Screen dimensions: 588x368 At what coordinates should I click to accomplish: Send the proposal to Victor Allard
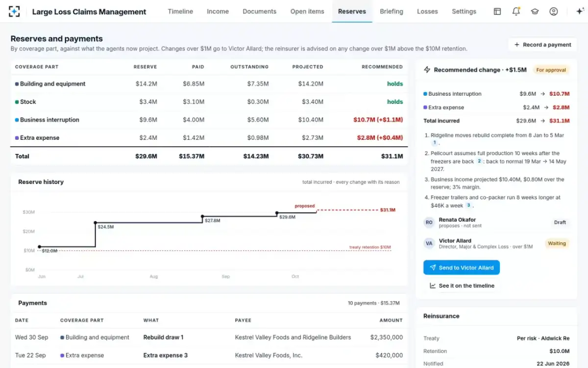coord(462,267)
